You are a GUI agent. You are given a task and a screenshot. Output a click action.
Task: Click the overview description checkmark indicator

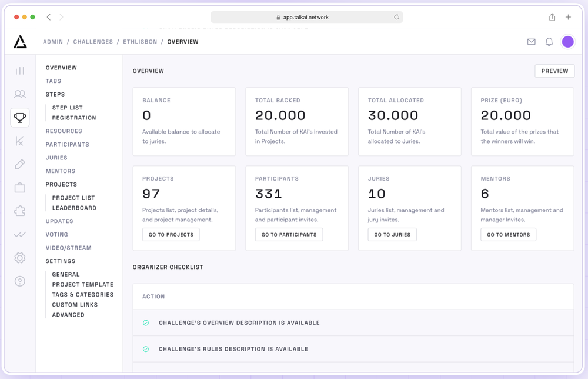(146, 323)
